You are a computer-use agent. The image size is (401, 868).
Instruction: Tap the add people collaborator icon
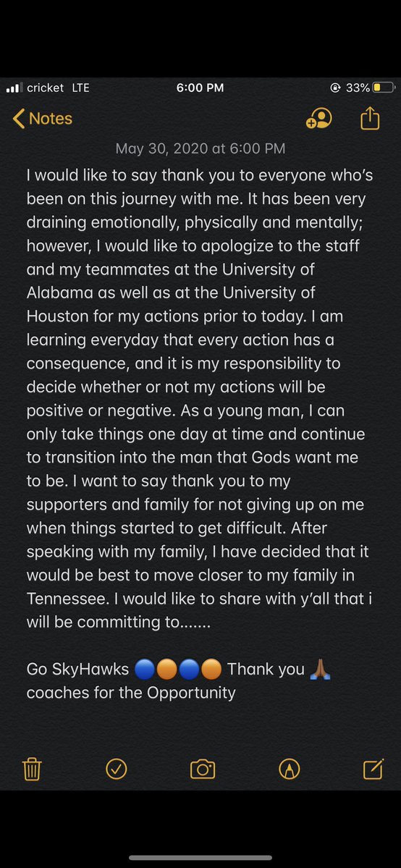(318, 118)
